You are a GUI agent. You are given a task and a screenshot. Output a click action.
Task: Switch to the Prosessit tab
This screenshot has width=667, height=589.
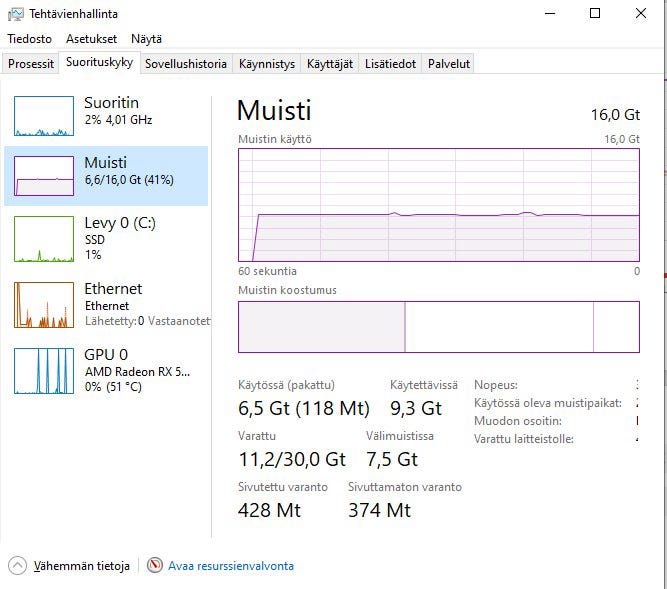31,64
